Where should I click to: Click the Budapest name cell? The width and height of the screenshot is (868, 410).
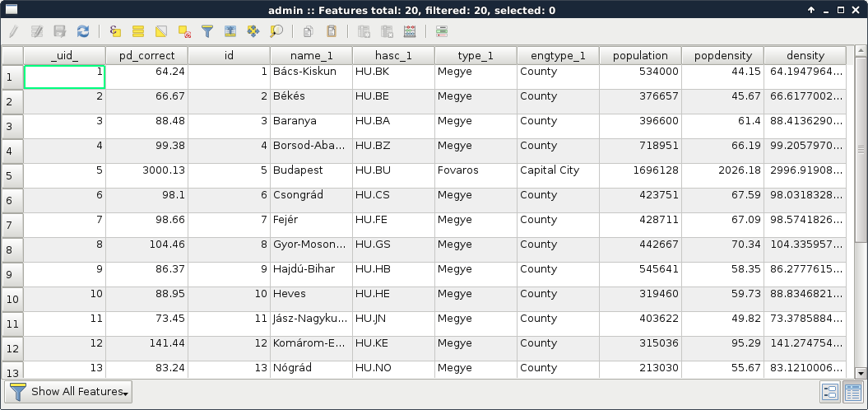point(311,175)
